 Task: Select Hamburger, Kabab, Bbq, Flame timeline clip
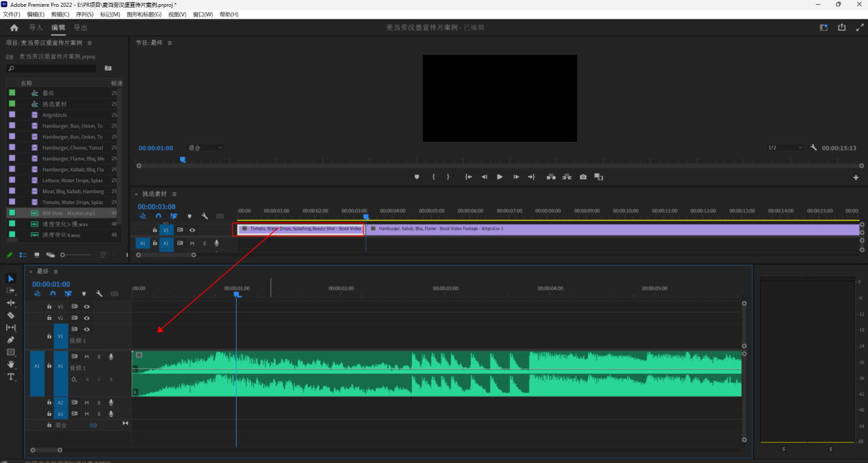(613, 229)
